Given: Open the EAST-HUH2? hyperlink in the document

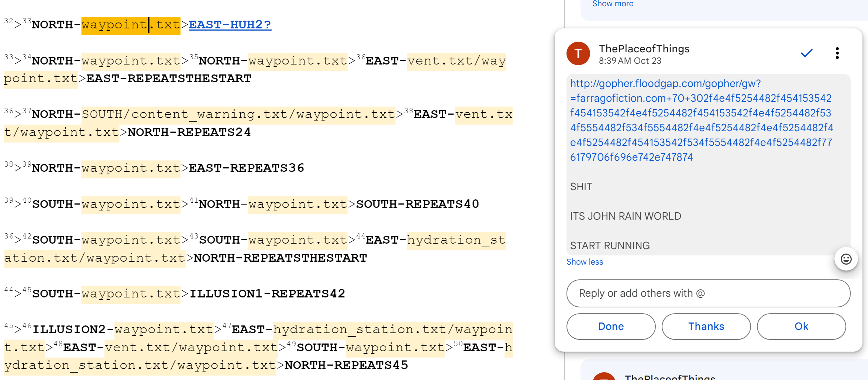Looking at the screenshot, I should pyautogui.click(x=230, y=25).
